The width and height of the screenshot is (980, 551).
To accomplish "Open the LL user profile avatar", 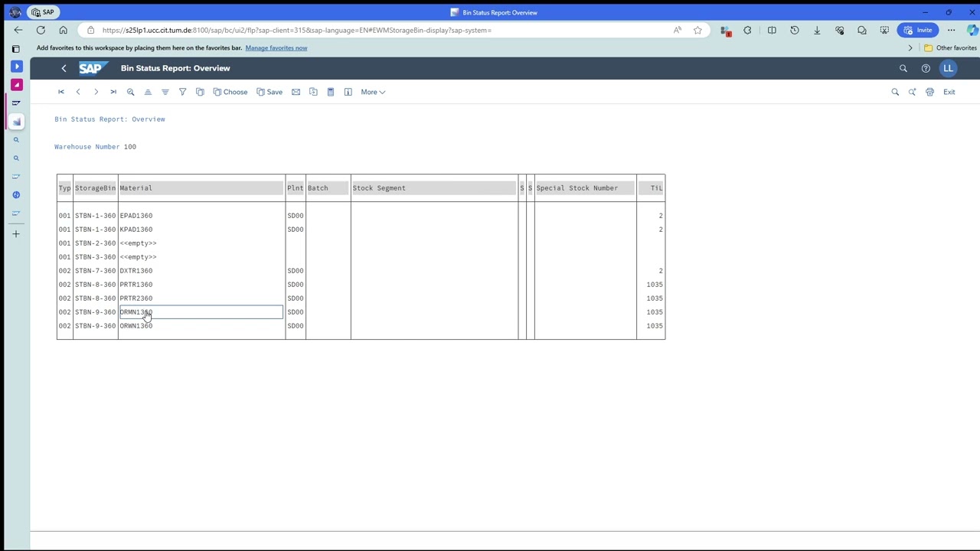I will pyautogui.click(x=948, y=68).
